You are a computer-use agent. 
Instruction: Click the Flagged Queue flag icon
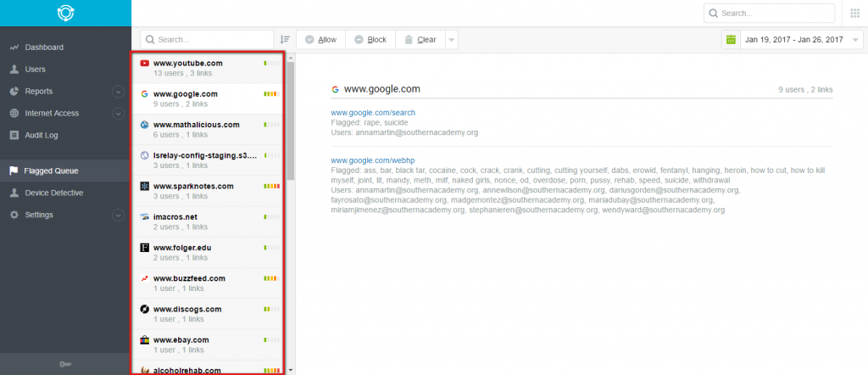click(x=14, y=171)
